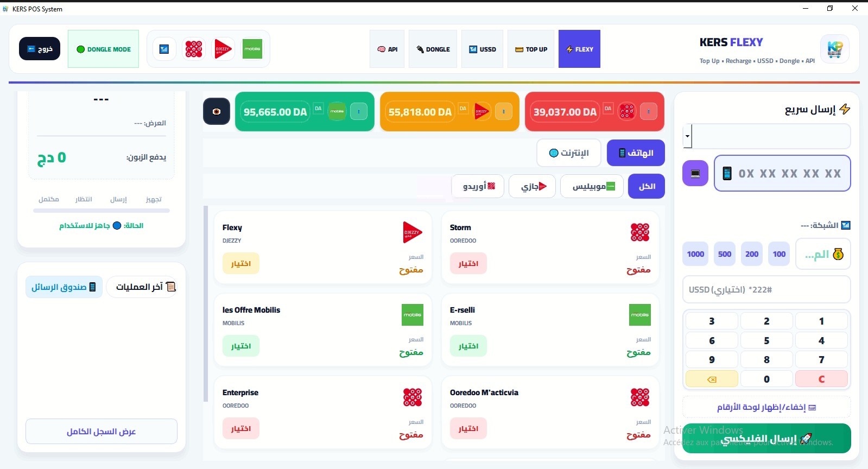
Task: Open the quick send dropdown arrow
Action: click(x=687, y=136)
